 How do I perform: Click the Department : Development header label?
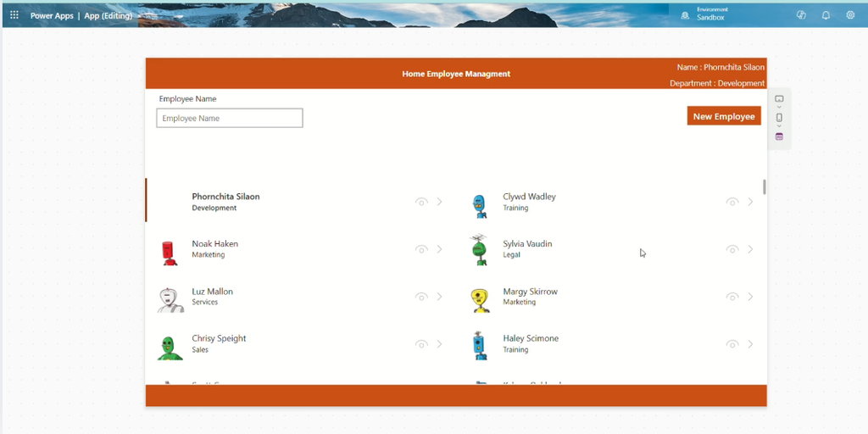pos(717,83)
